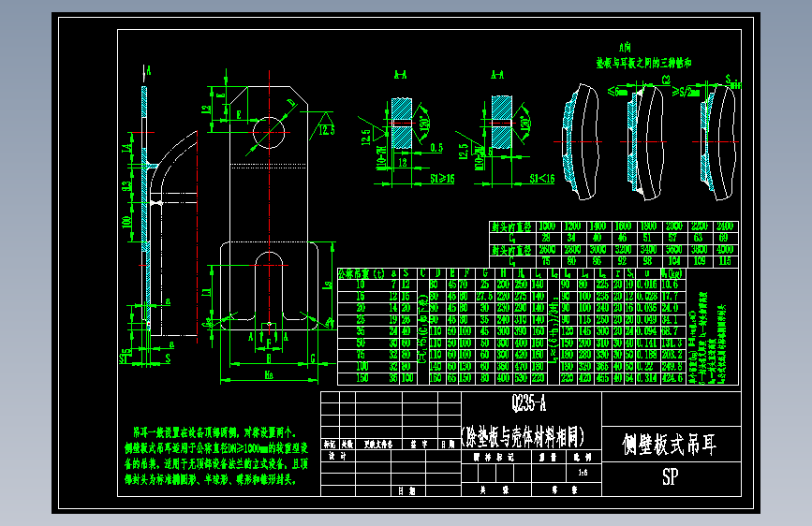The image size is (812, 526).
Task: Click the 垫板与耳板之间的三种情况 heading
Action: click(x=643, y=63)
